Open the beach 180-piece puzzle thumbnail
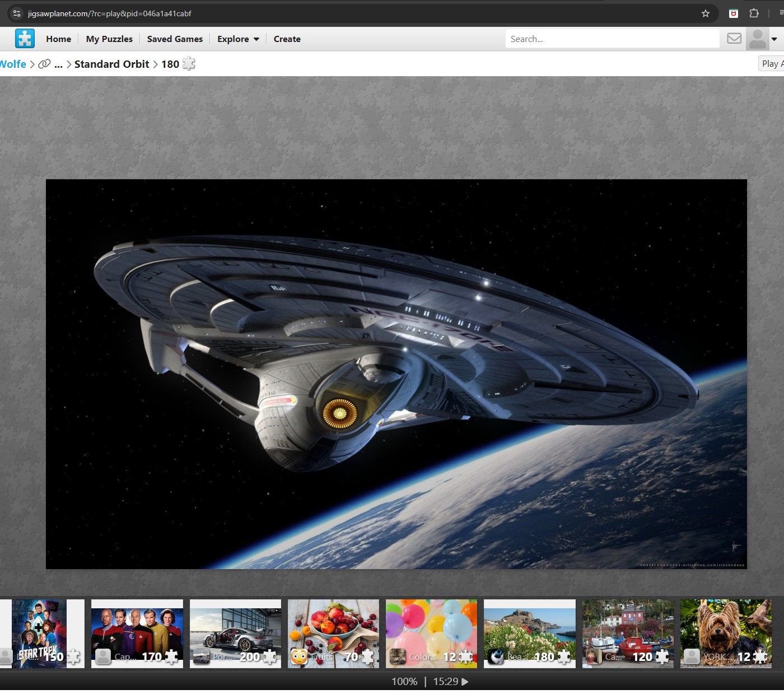The width and height of the screenshot is (784, 694). [x=530, y=634]
